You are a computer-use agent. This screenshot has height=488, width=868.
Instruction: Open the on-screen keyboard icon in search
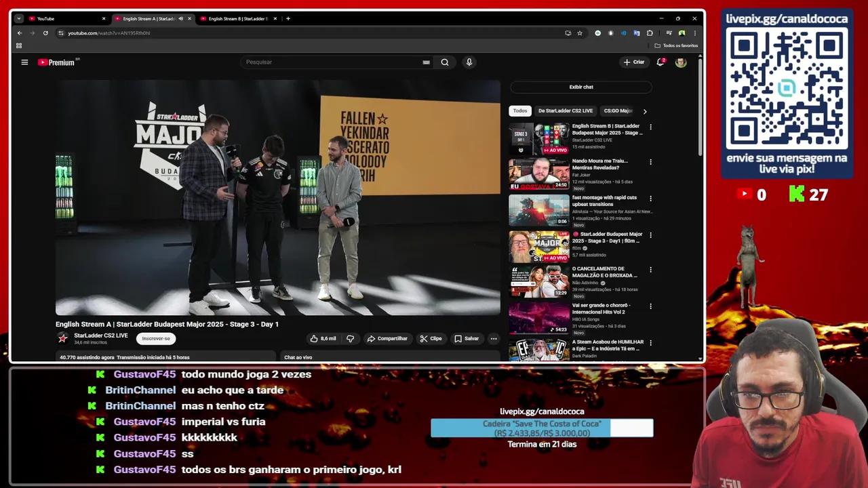[426, 62]
